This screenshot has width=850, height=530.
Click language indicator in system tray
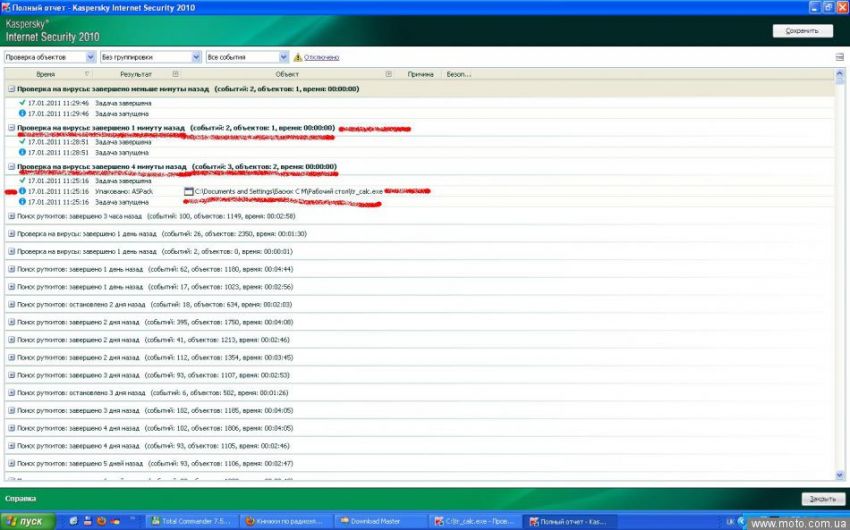(730, 521)
